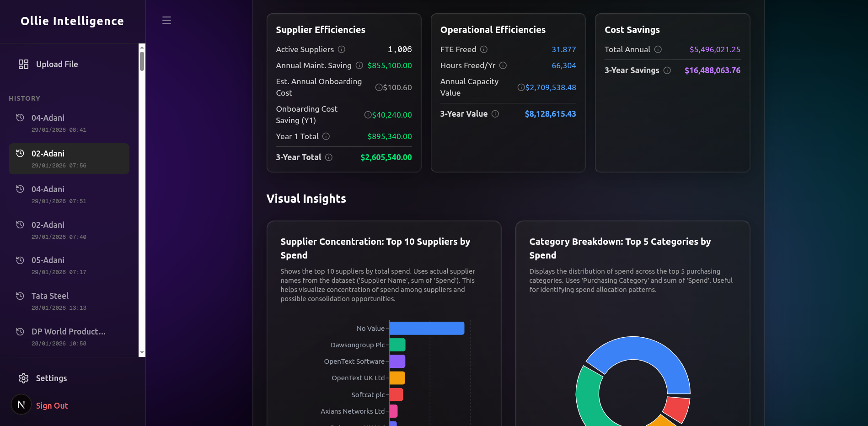Click info icon next to 3-Year Total
The image size is (868, 426).
329,157
